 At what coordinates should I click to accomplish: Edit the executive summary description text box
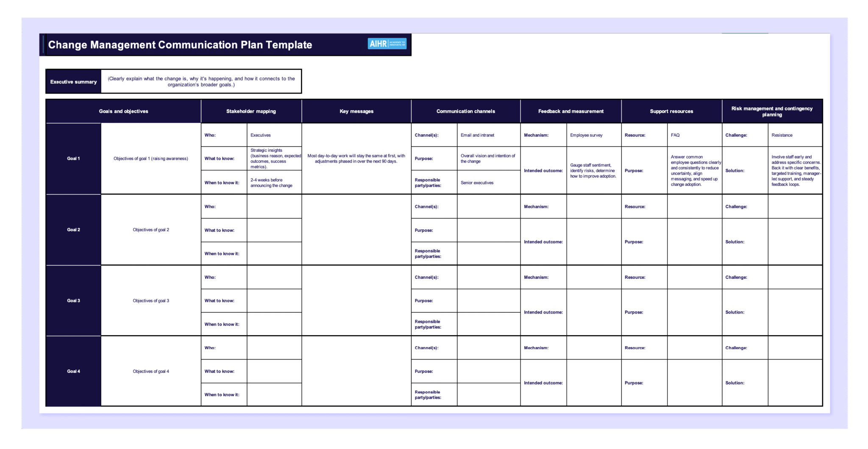click(201, 81)
